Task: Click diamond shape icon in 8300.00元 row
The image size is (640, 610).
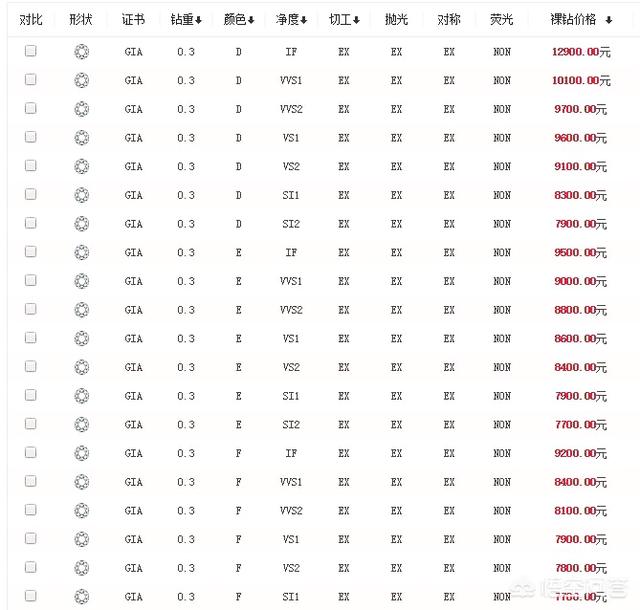Action: tap(82, 195)
